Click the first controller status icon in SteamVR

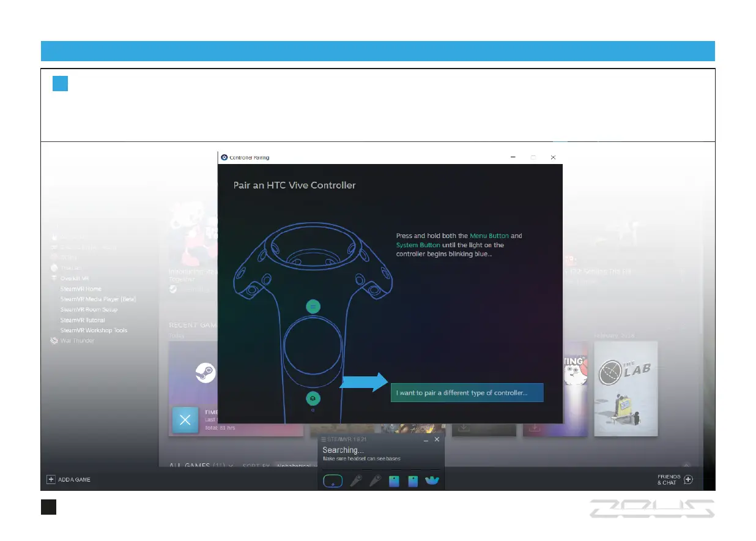[355, 481]
